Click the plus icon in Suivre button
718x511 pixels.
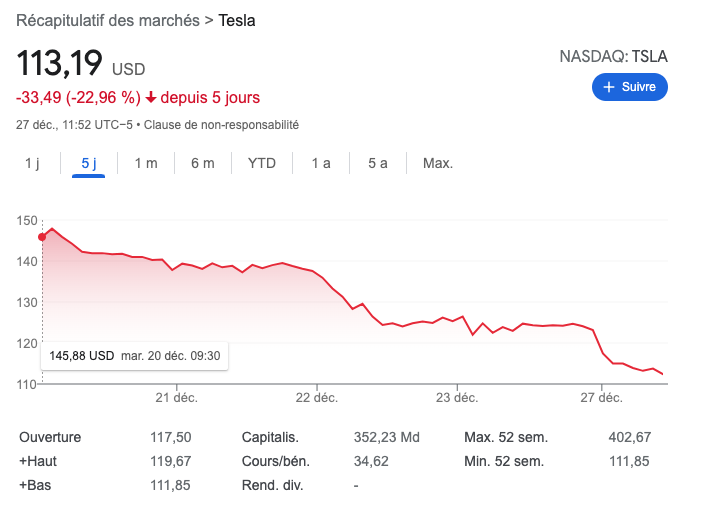click(608, 87)
